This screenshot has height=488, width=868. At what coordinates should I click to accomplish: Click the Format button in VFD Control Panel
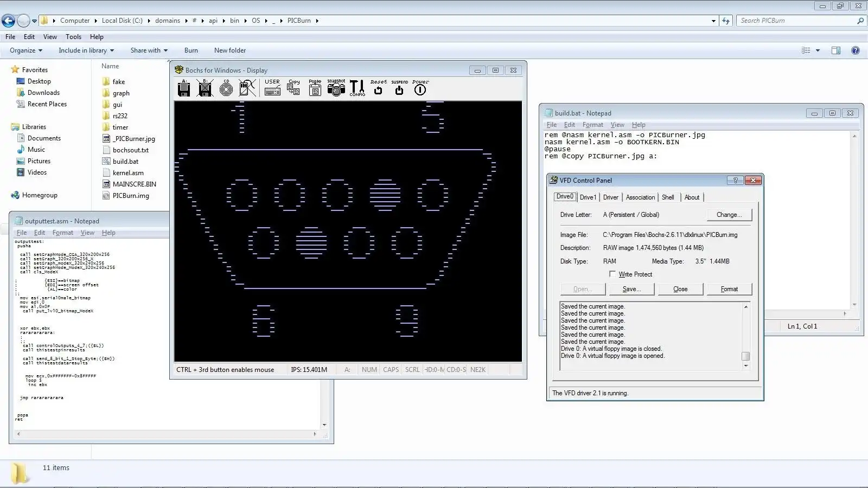pos(729,289)
